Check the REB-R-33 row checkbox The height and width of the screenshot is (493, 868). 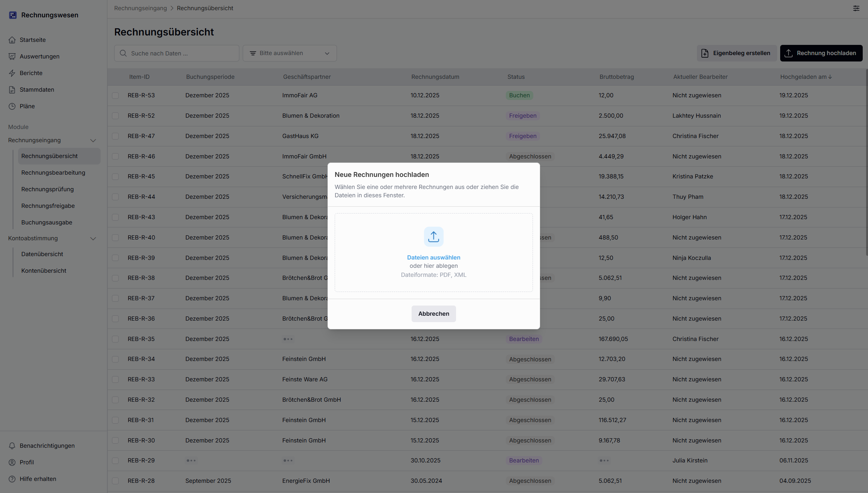tap(115, 379)
